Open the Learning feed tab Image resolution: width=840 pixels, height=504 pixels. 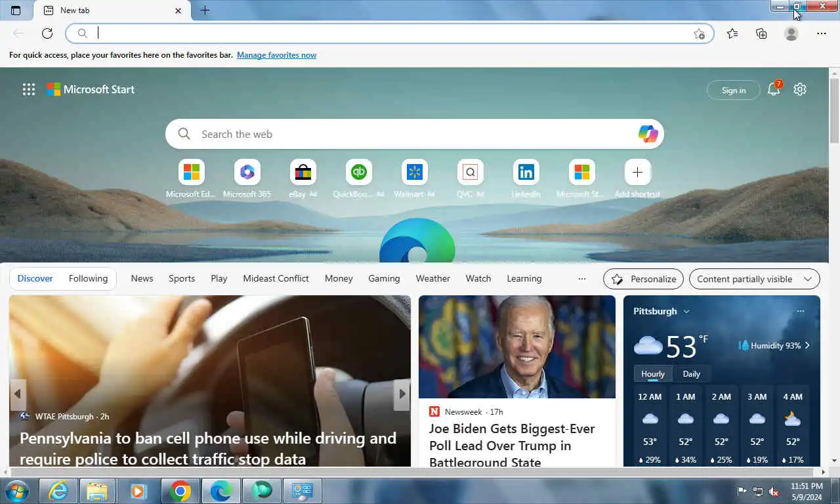(524, 278)
